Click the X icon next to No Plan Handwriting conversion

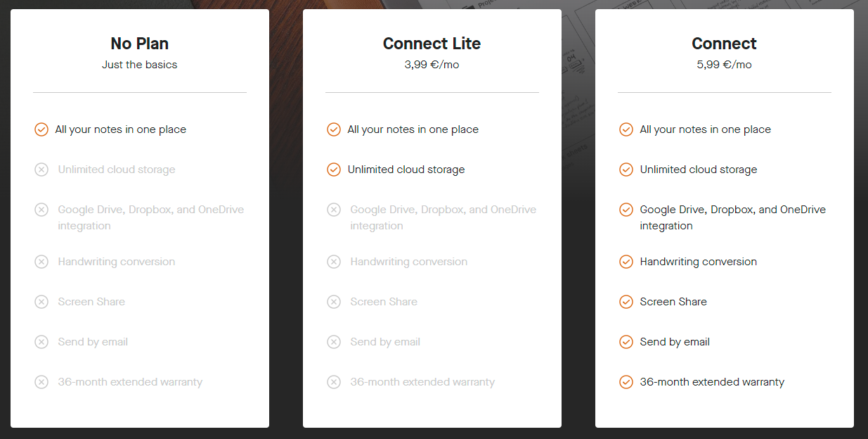click(x=41, y=262)
